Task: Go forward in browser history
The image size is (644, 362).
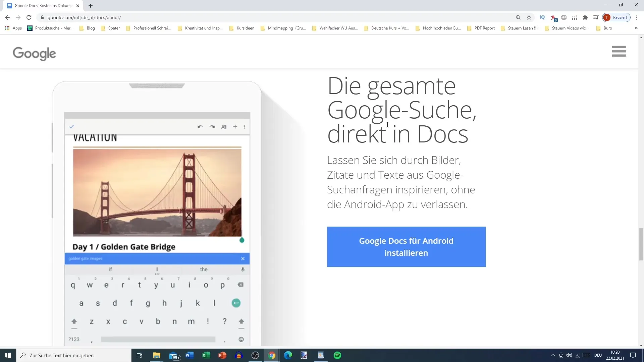Action: [18, 17]
